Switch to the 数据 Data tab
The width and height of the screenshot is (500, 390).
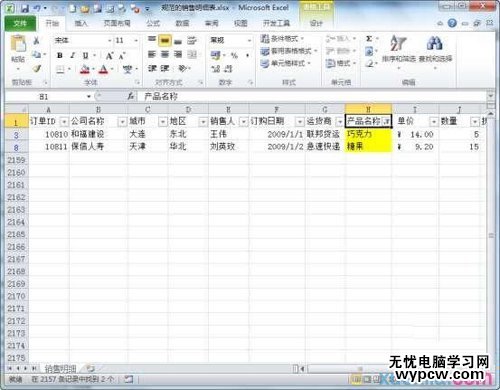click(x=182, y=23)
